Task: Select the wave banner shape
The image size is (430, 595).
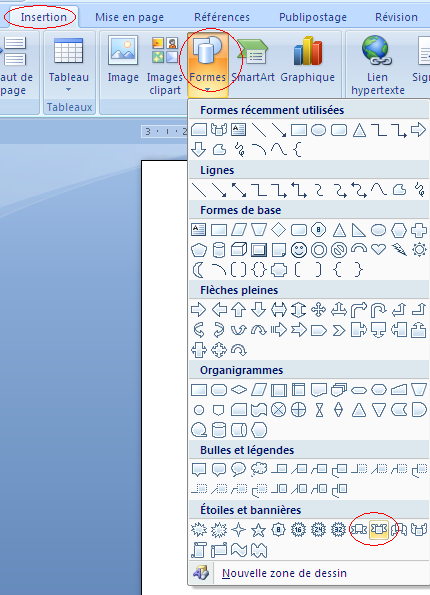Action: (x=239, y=550)
